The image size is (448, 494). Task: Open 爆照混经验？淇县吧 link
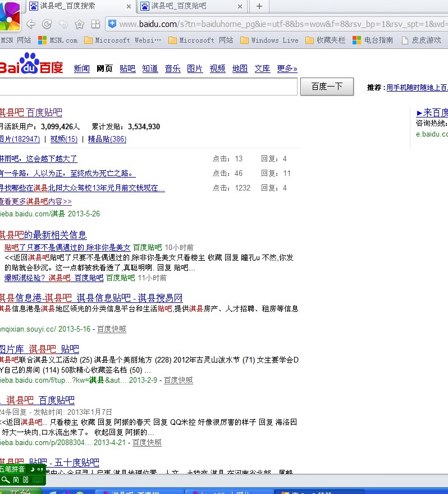(x=54, y=278)
